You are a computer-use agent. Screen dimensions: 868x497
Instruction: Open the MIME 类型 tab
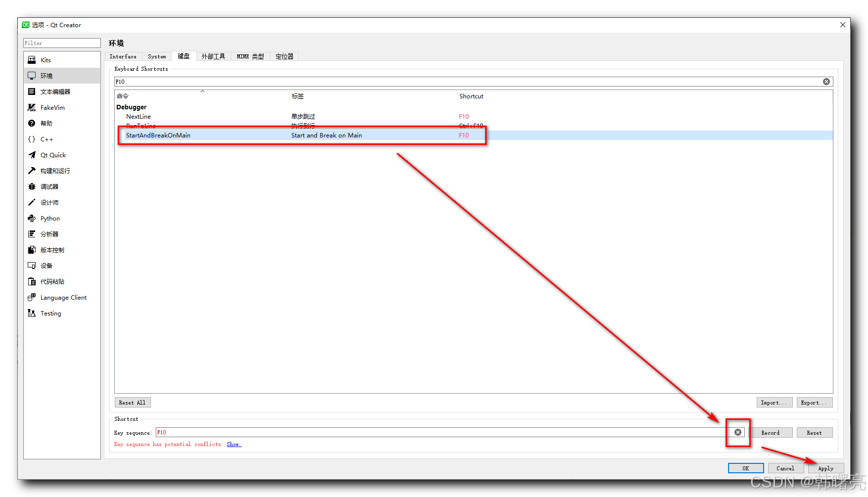[x=250, y=56]
